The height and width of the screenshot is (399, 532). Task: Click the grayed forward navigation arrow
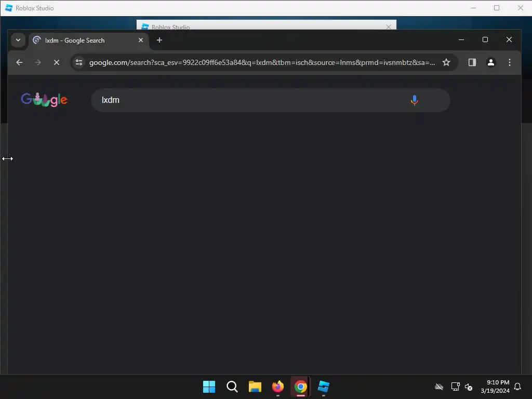pyautogui.click(x=38, y=62)
